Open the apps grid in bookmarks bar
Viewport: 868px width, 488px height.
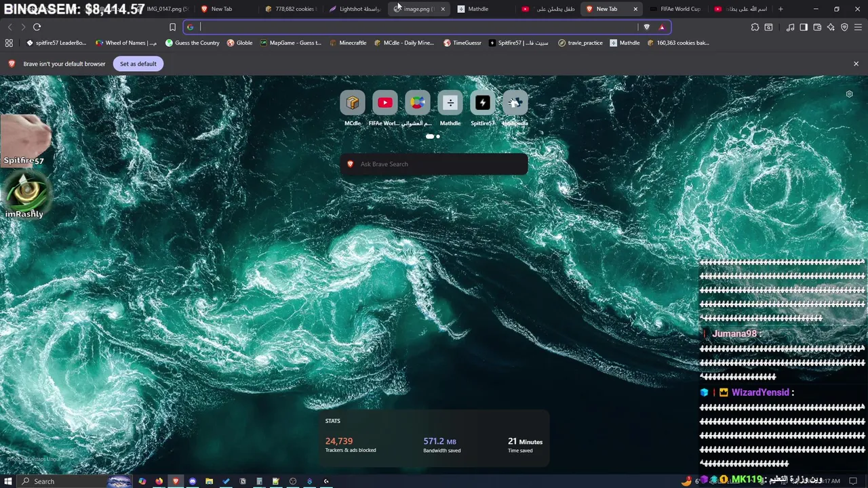(9, 43)
